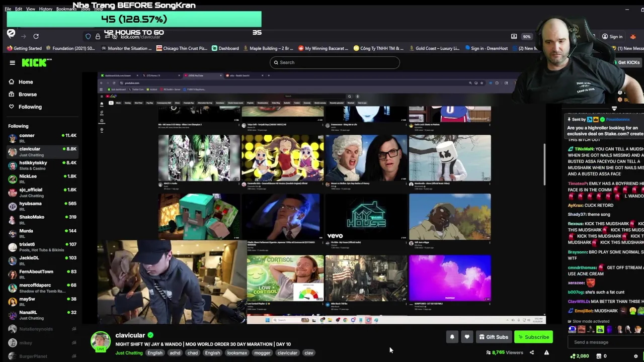644x362 pixels.
Task: Open Getting Started bookmark
Action: 24,48
